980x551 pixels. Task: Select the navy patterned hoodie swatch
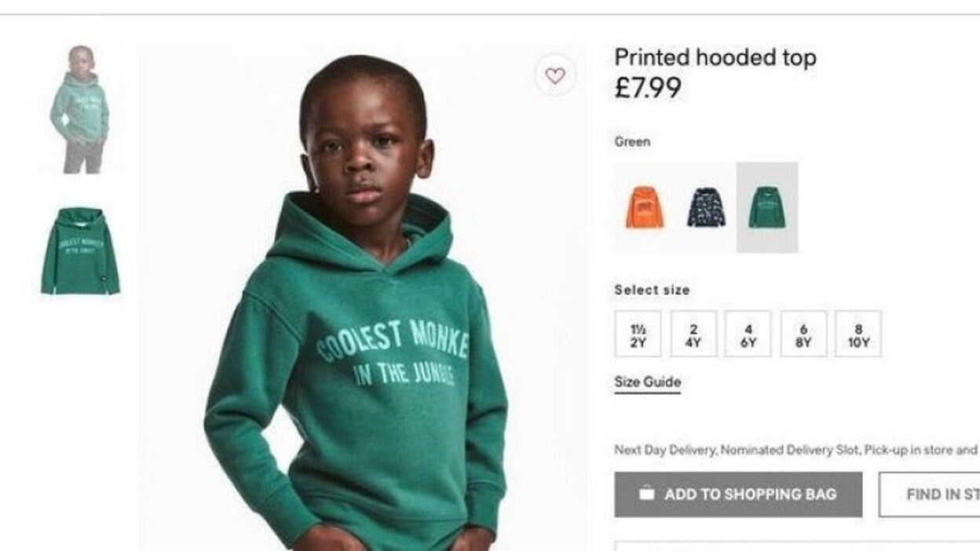click(706, 207)
